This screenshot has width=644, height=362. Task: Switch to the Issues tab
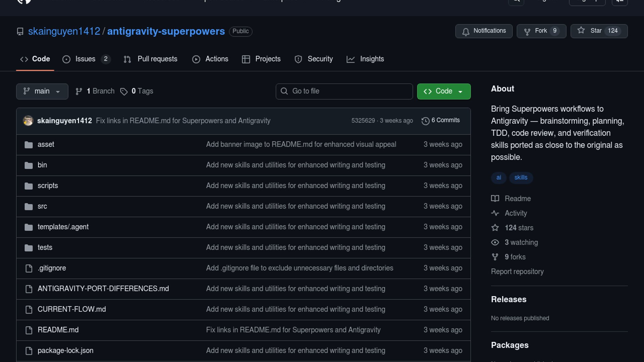[x=86, y=59]
